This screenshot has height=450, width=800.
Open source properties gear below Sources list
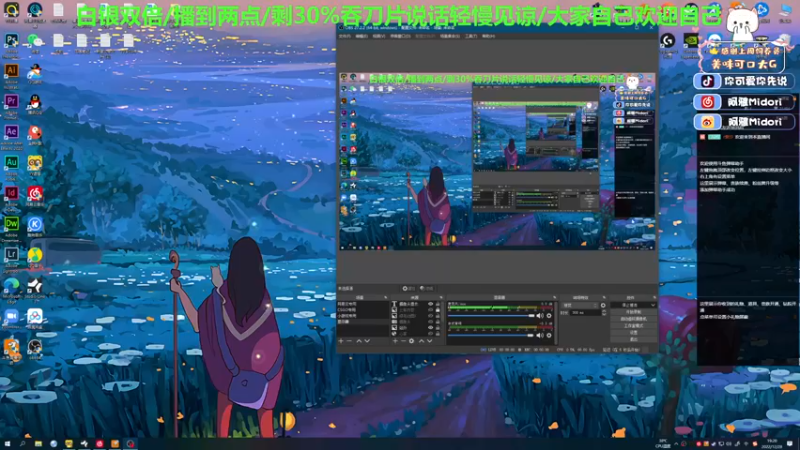(412, 341)
